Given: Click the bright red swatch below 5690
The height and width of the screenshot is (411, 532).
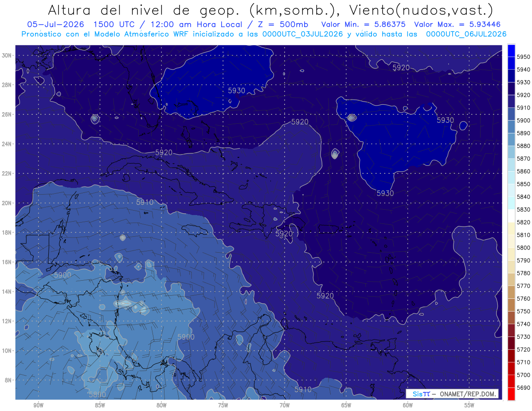Looking at the screenshot, I should coord(511,394).
